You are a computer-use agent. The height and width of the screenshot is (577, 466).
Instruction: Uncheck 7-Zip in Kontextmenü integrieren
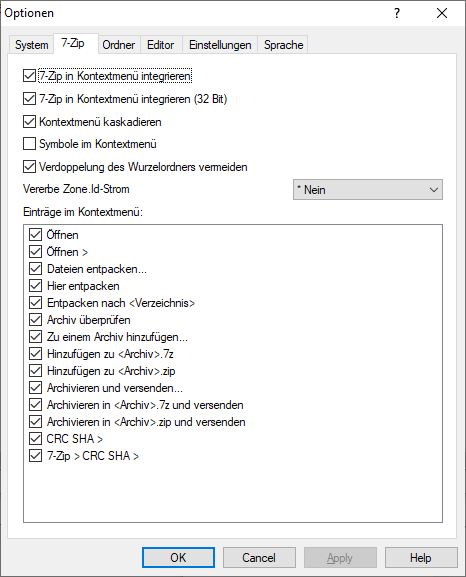[29, 76]
